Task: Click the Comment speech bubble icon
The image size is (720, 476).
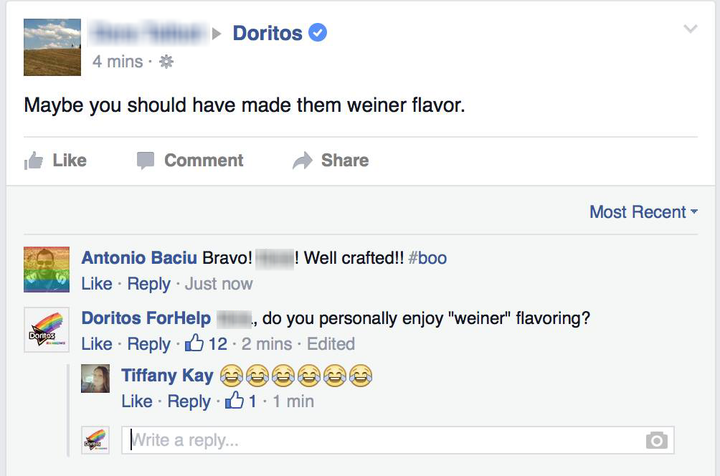Action: pos(146,161)
